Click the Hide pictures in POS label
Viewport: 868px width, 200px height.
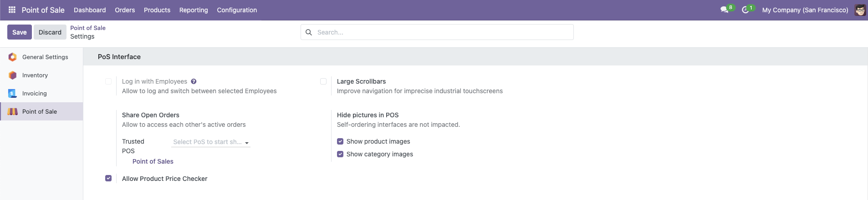click(368, 115)
